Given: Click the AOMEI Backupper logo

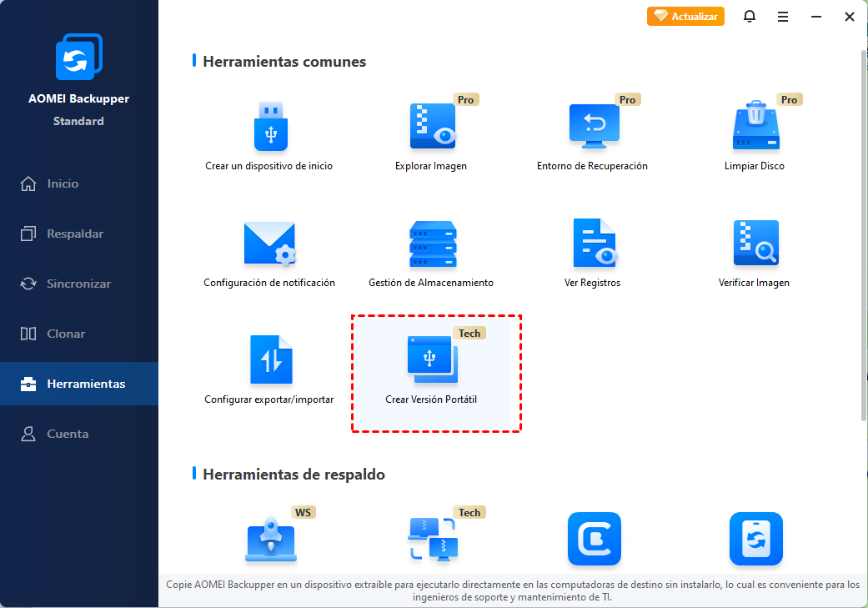Looking at the screenshot, I should click(x=78, y=57).
